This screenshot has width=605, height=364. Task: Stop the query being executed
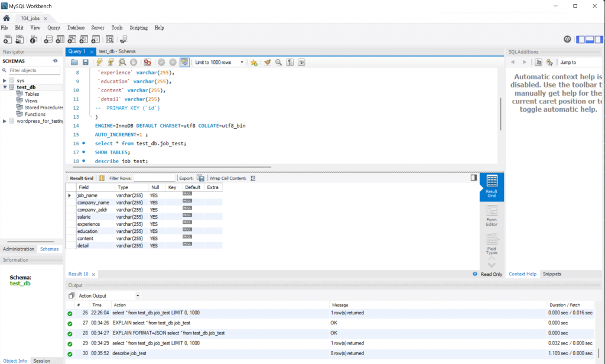click(x=134, y=62)
